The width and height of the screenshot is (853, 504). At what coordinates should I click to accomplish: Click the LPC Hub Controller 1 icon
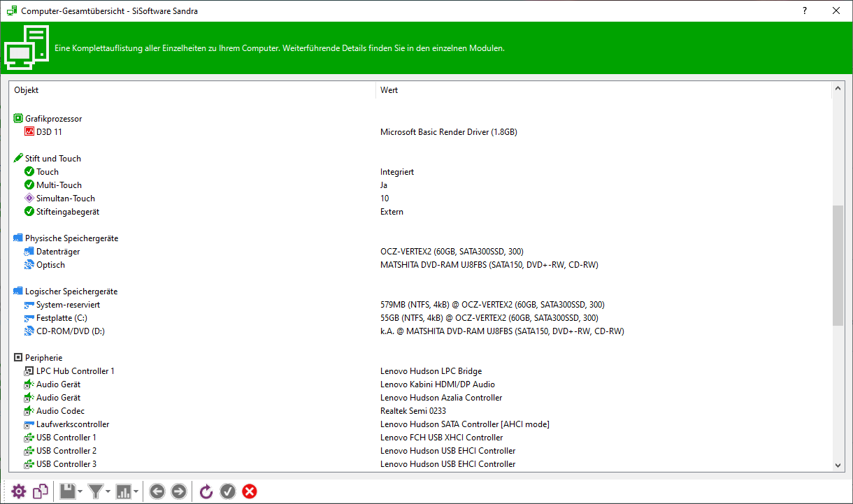pos(29,371)
